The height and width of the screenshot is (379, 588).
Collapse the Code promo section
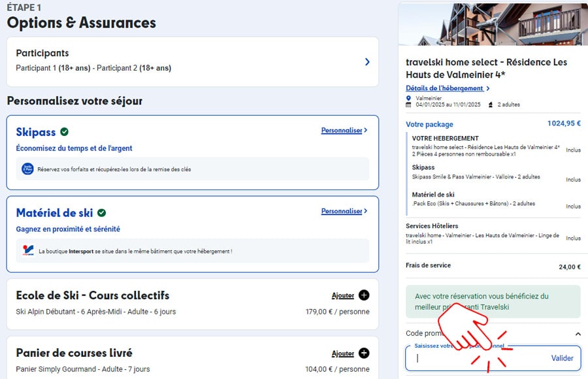pyautogui.click(x=578, y=334)
